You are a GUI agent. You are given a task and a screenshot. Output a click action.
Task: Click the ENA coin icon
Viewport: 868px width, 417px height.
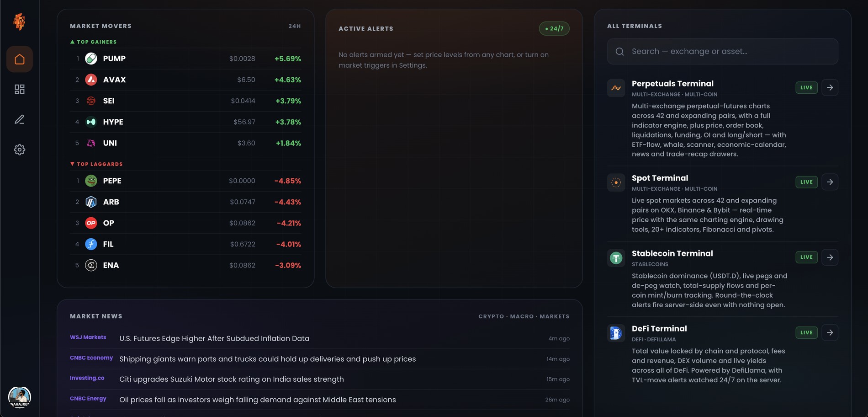point(91,265)
